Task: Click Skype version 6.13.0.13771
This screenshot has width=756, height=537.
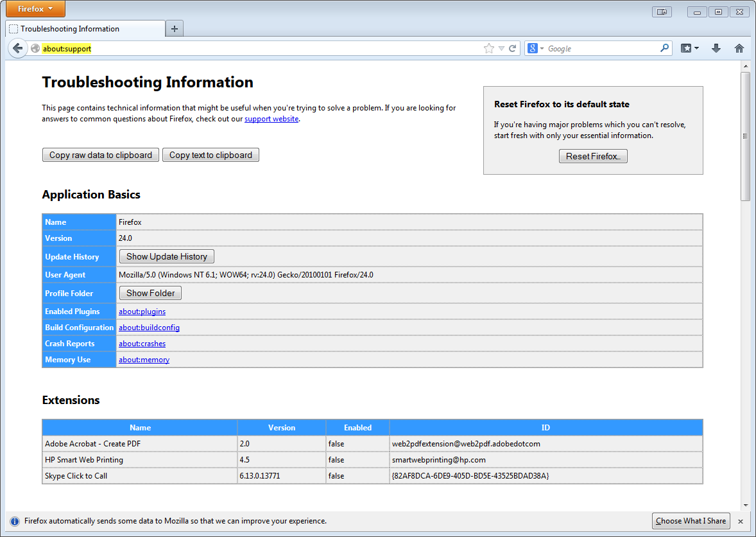Action: pos(260,476)
